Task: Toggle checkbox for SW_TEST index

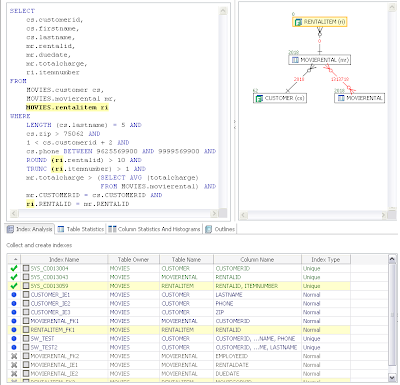Action: coord(26,338)
